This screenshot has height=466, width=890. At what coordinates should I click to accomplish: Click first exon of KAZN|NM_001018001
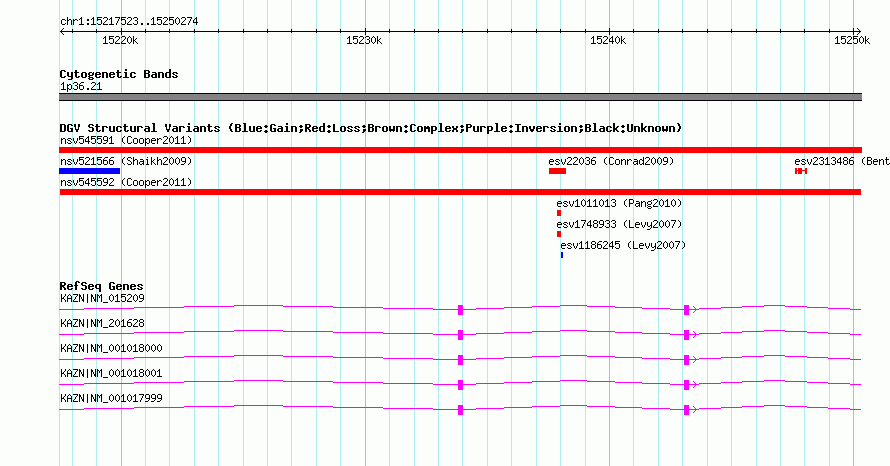tap(460, 385)
